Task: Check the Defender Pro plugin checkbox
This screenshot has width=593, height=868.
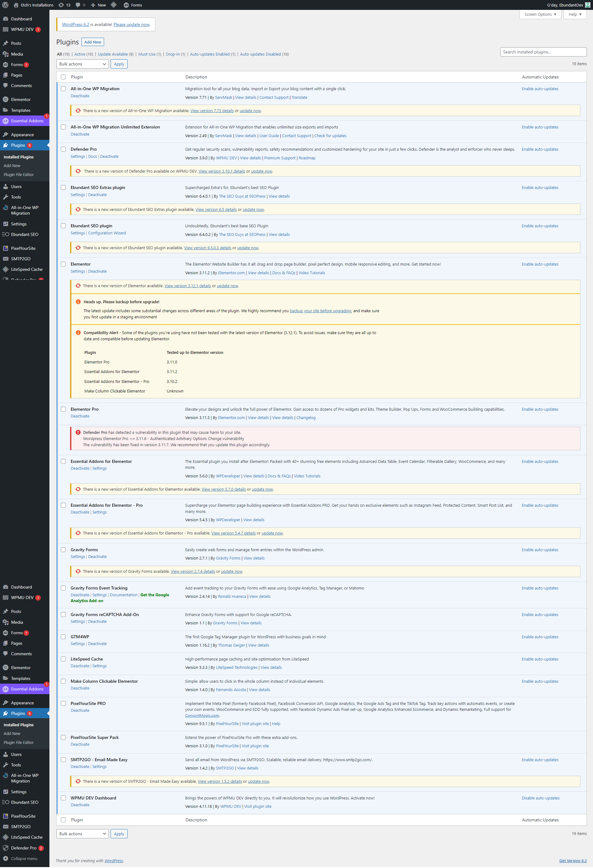Action: [64, 149]
